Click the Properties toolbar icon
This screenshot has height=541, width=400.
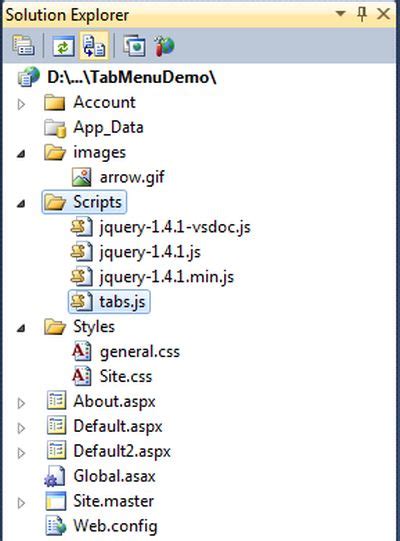pos(23,46)
